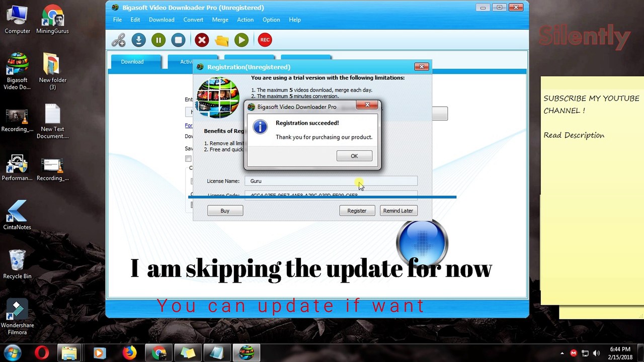Screen dimensions: 644x362
Task: Close the Registration(Unregistered) dialog
Action: (x=422, y=66)
